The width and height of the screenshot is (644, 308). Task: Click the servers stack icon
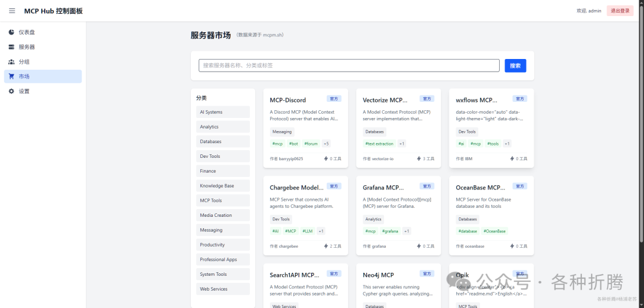click(x=11, y=46)
